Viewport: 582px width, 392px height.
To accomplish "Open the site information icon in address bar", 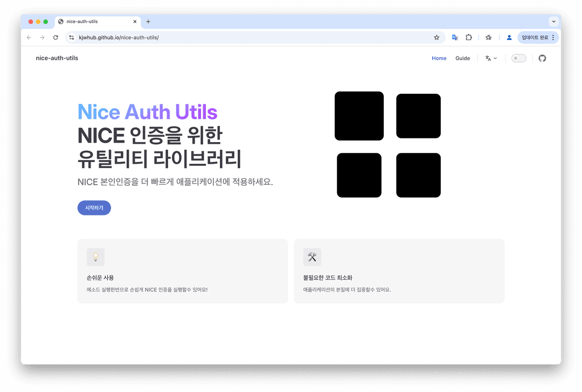I will (x=72, y=38).
